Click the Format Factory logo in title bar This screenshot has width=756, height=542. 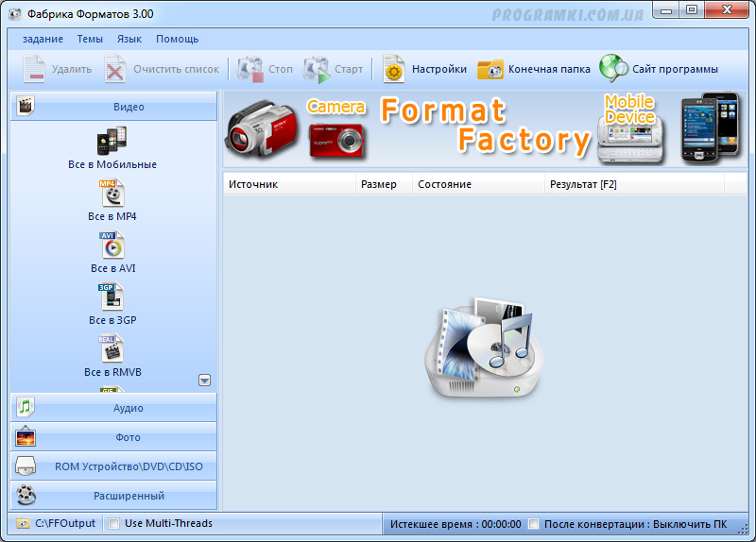pyautogui.click(x=15, y=14)
